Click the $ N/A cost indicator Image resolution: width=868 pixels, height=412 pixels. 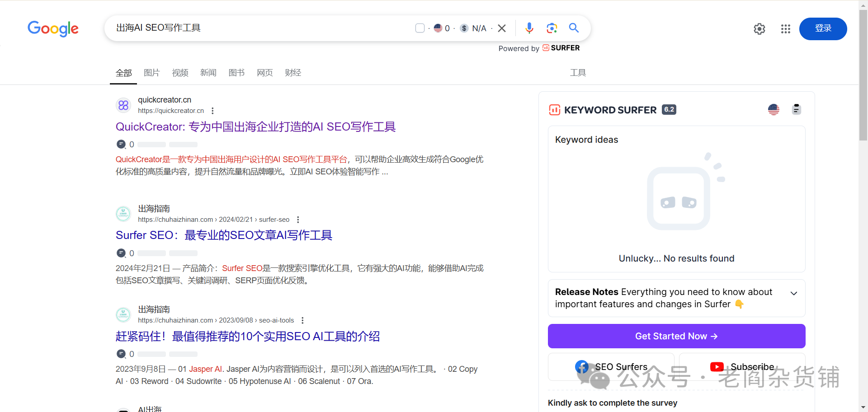pos(473,28)
